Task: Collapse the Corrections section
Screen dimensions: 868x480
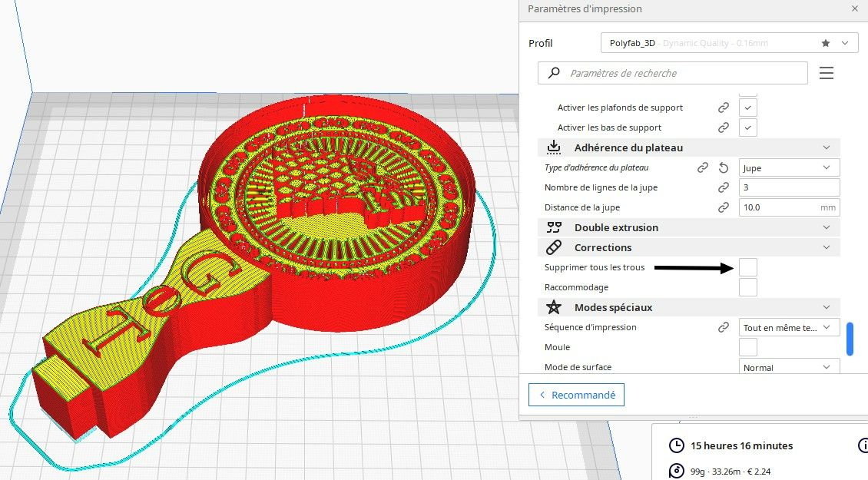Action: point(826,247)
